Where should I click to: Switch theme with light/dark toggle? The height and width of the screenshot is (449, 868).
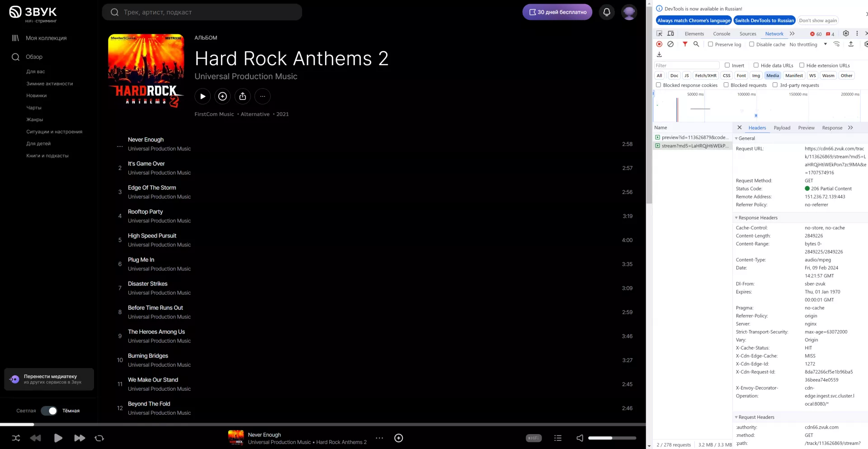[49, 411]
